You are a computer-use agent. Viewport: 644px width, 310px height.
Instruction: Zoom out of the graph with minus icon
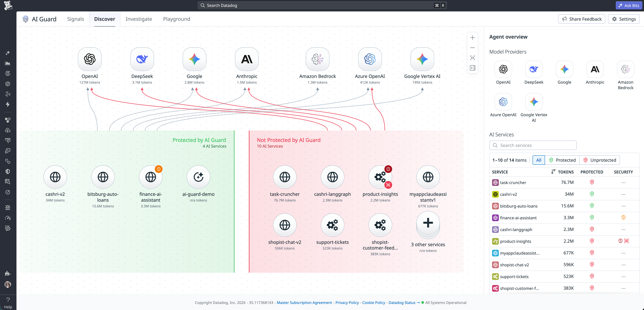click(x=472, y=48)
